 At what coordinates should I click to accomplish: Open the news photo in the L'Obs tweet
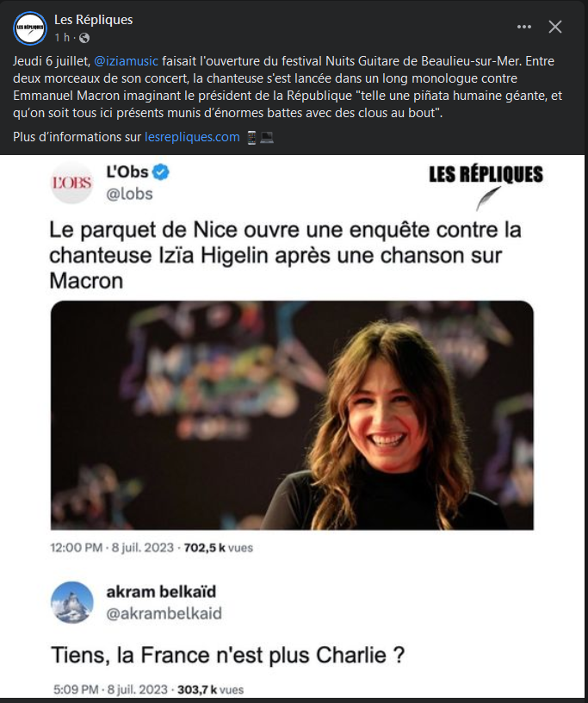[292, 414]
